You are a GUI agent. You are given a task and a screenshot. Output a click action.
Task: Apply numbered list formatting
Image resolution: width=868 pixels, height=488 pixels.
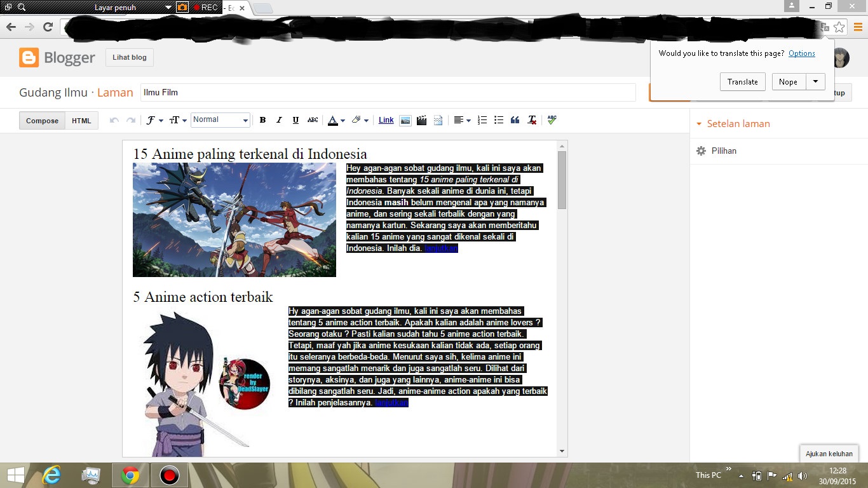(x=482, y=120)
